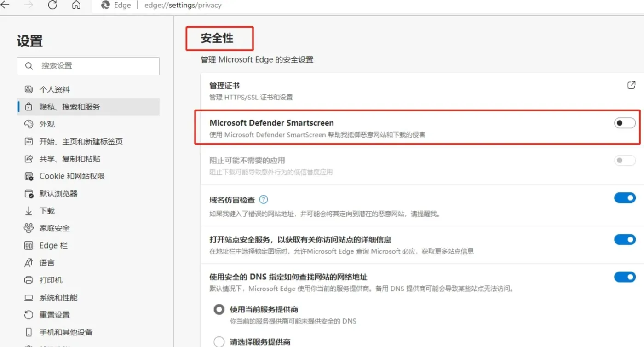Enable the Microsoft Defender Smartscreen toggle
This screenshot has height=347, width=644.
click(x=625, y=123)
